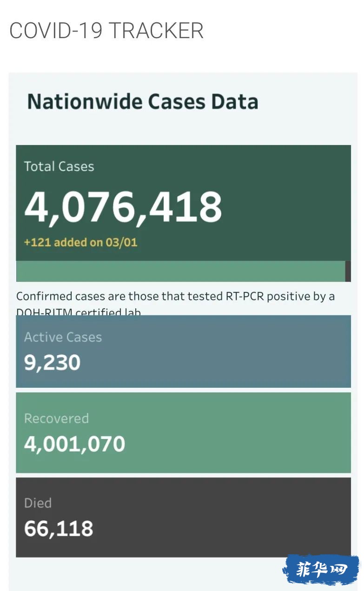Screen dimensions: 364x591
Task: Tap the COVID-19 TRACKER page title
Action: [106, 31]
